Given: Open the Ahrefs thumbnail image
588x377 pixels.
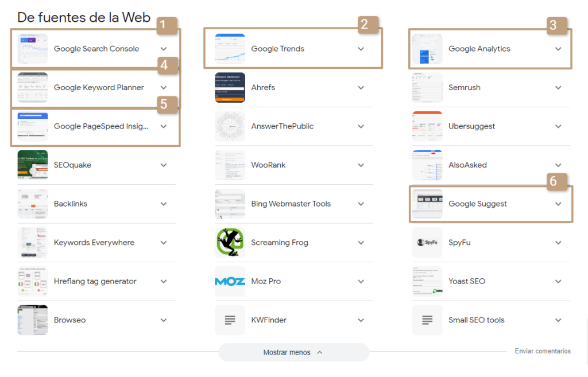Looking at the screenshot, I should click(x=230, y=88).
